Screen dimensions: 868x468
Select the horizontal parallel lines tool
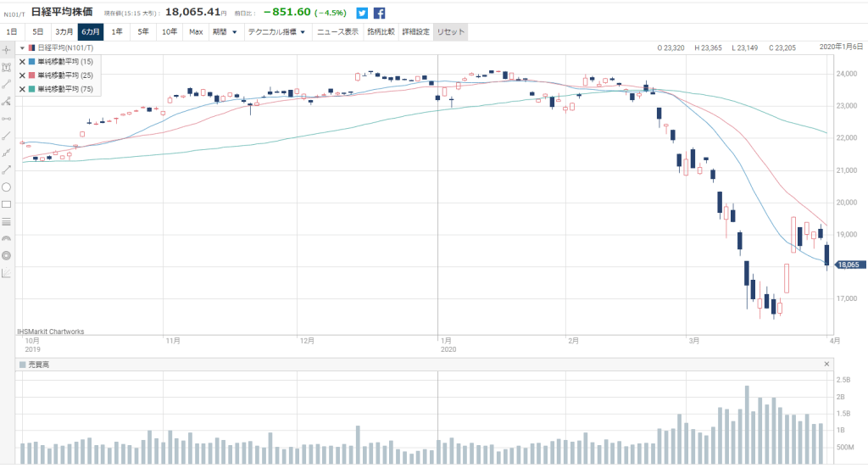[6, 221]
